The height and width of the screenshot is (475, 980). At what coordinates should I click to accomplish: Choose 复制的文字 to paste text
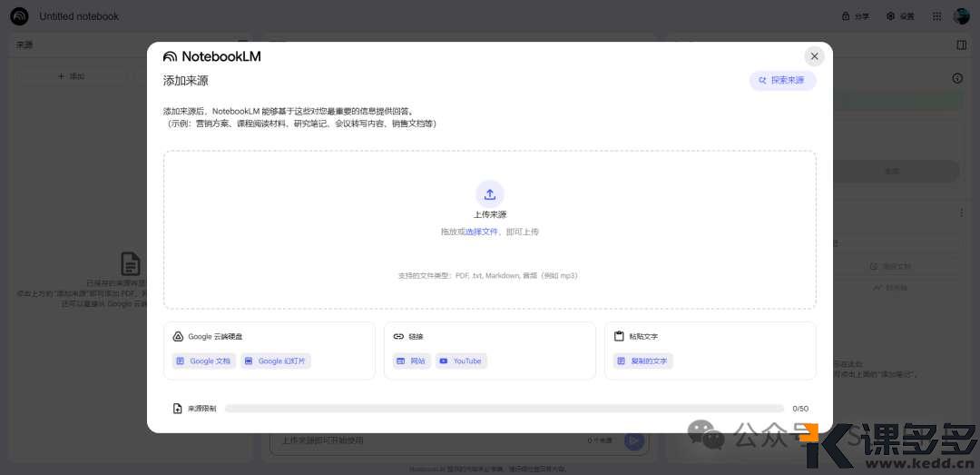(x=642, y=361)
